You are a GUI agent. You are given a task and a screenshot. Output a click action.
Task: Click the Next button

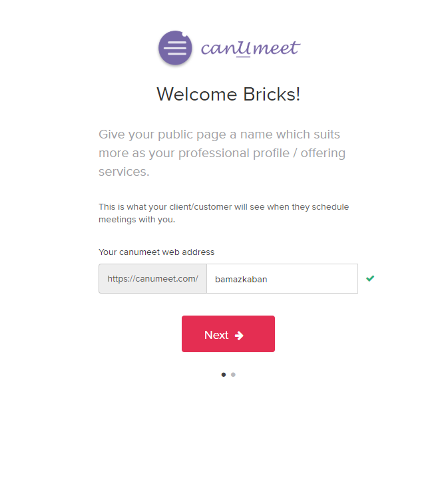point(228,334)
